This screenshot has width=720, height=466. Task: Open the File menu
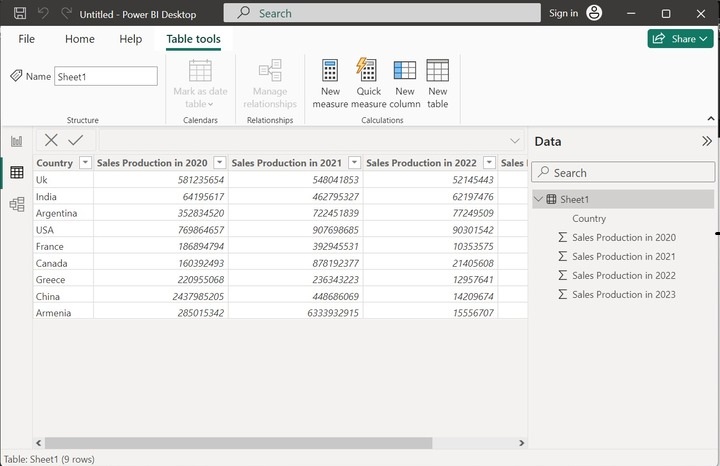(27, 39)
